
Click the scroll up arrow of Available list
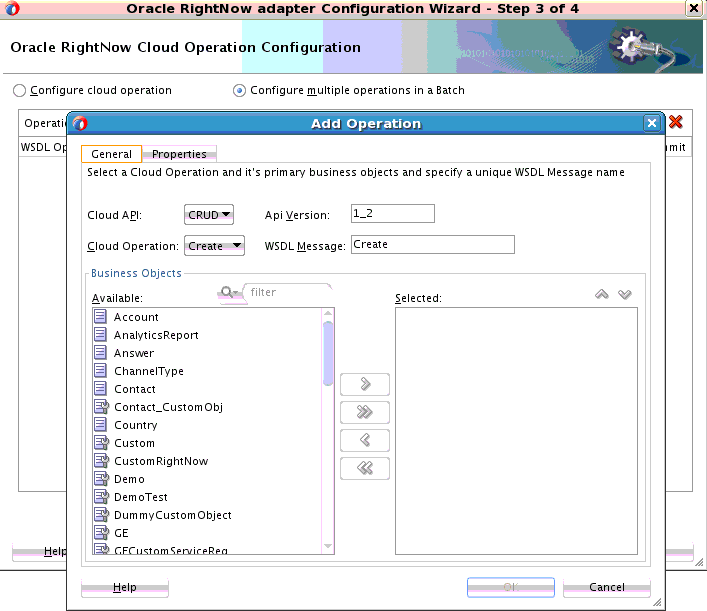click(x=328, y=313)
